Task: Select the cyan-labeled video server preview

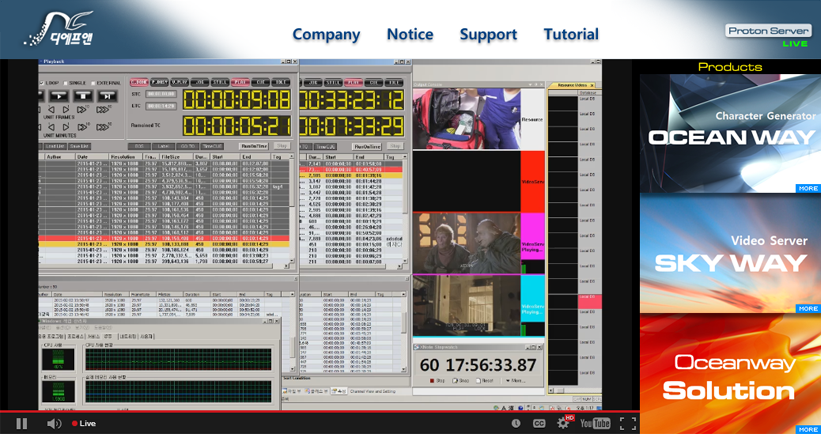Action: 466,305
